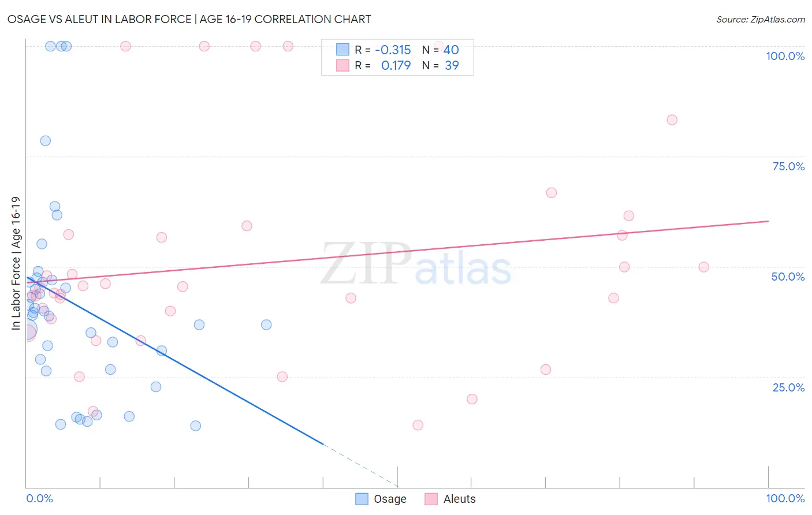Image resolution: width=812 pixels, height=515 pixels.
Task: Click the 25.0% y-axis label
Action: click(x=788, y=387)
